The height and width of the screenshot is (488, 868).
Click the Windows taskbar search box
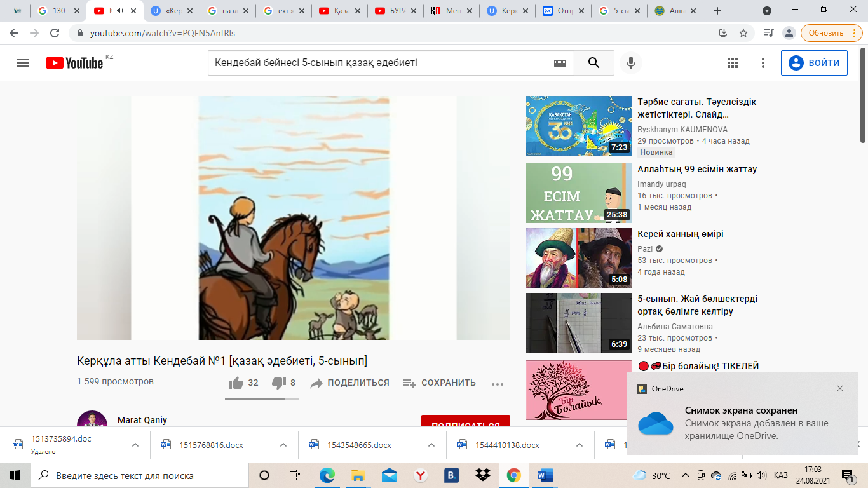[140, 475]
